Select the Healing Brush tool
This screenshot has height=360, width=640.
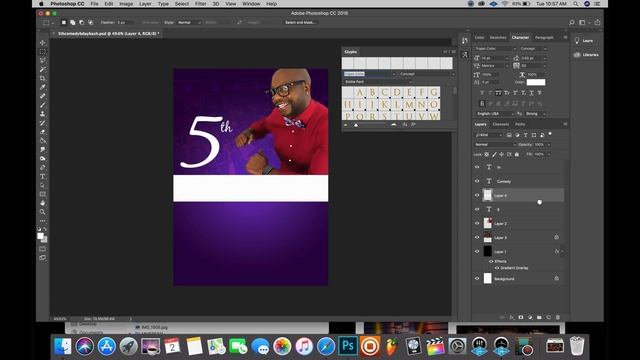(x=42, y=96)
